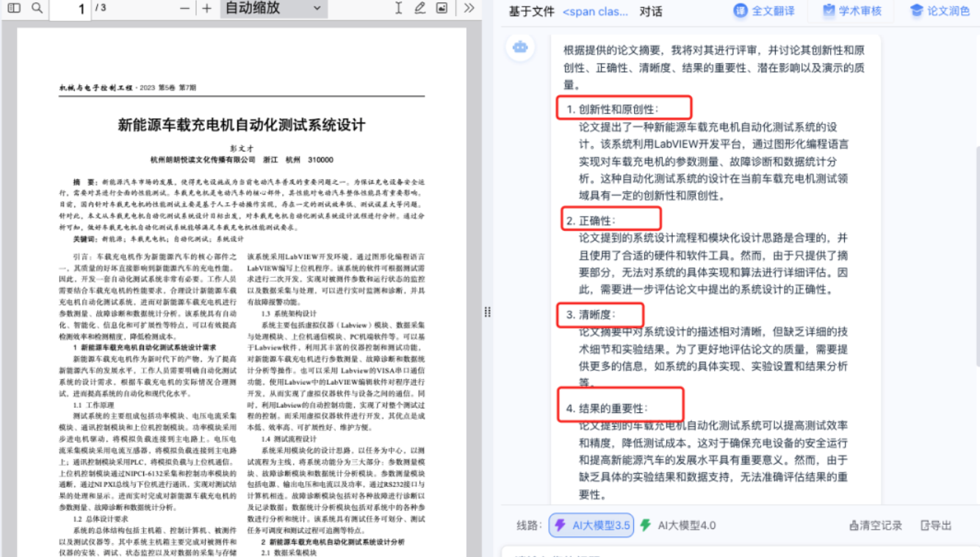
Task: Click the 1.2 总体设计要求 subheading
Action: coord(99,517)
